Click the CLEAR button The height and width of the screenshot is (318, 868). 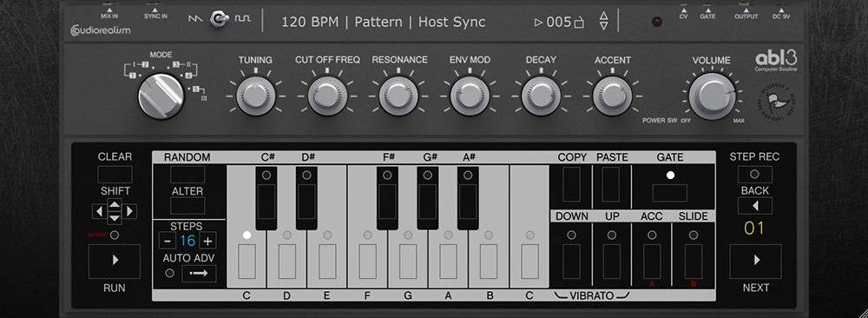[115, 175]
